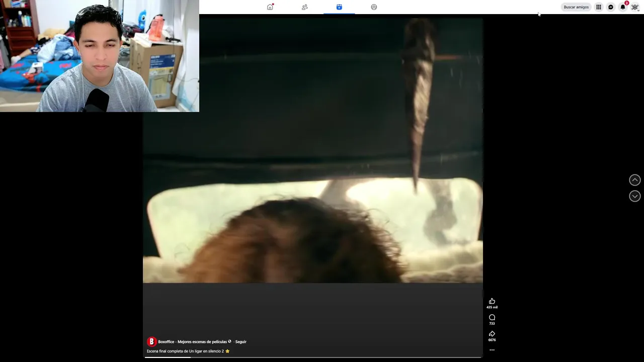Open Boxoffice - Mejores escenas de películas page
This screenshot has height=362, width=644.
pyautogui.click(x=193, y=342)
